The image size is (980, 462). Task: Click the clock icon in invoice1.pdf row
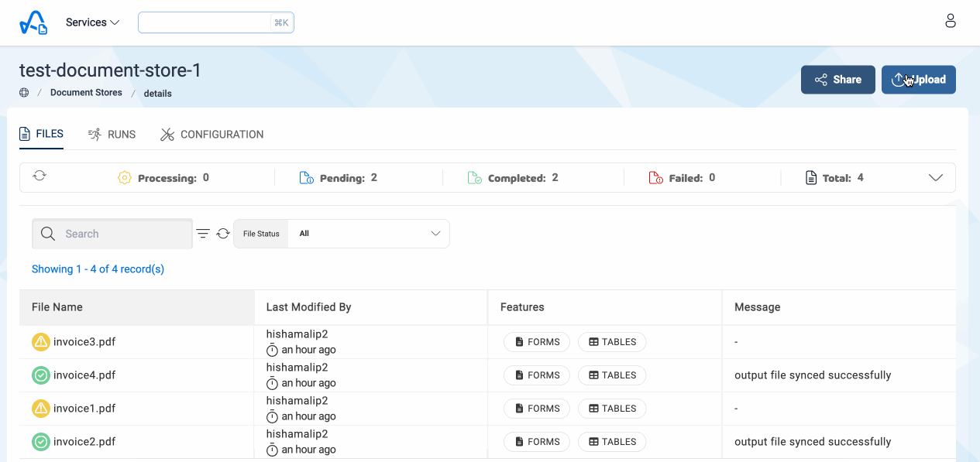[x=272, y=416]
